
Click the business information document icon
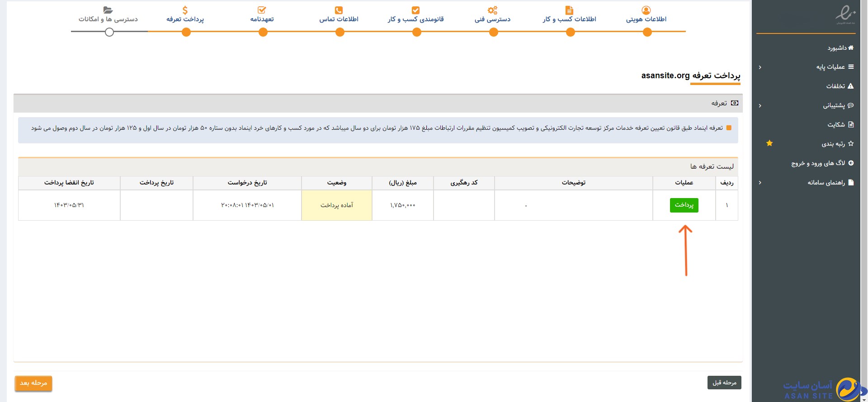coord(569,10)
